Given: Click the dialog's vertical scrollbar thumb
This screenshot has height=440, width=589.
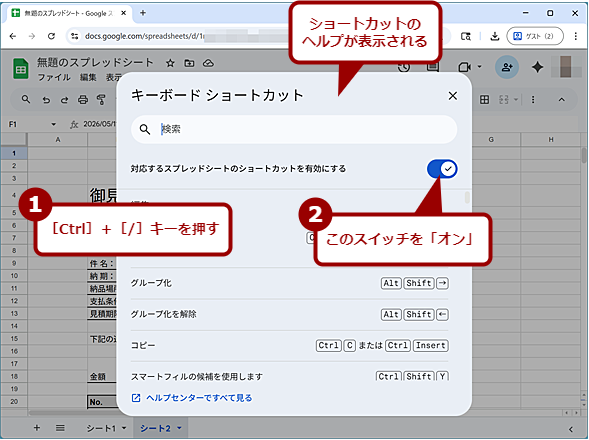Looking at the screenshot, I should (x=467, y=197).
